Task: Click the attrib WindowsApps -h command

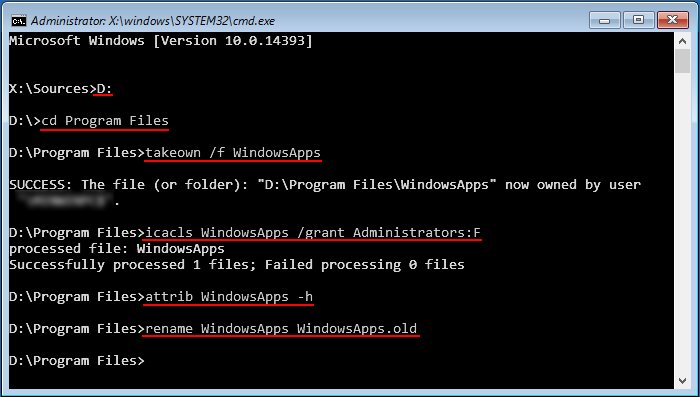Action: [x=229, y=297]
